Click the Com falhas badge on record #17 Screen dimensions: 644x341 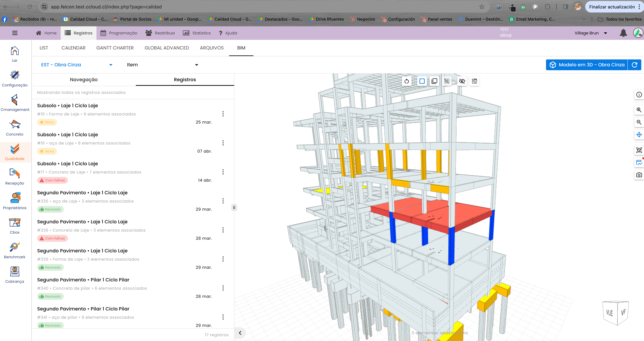pos(53,180)
